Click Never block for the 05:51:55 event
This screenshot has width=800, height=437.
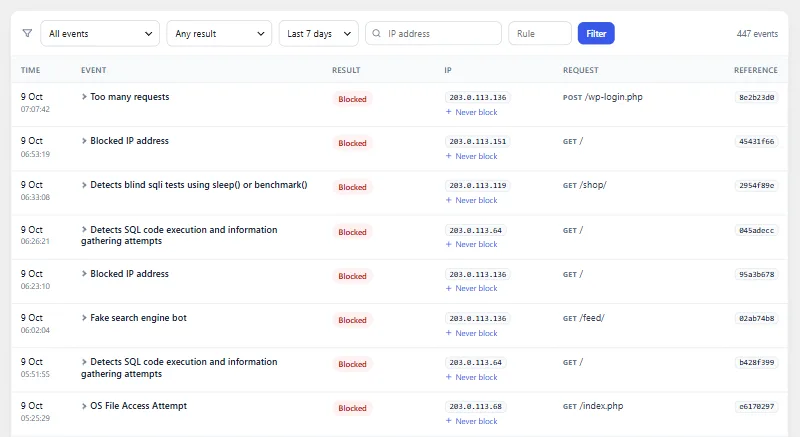pyautogui.click(x=471, y=377)
